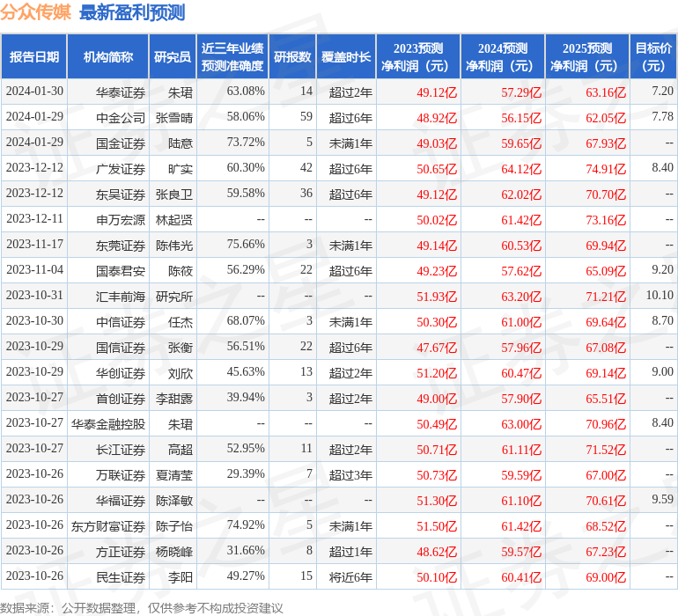
Task: Click the 东方财富证券 institution name
Action: [108, 526]
